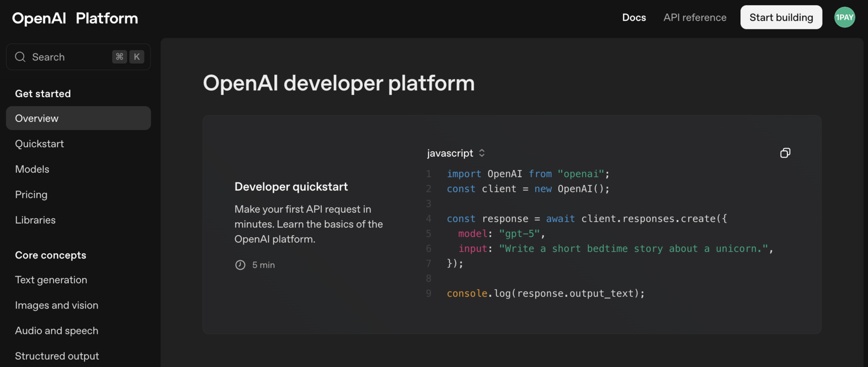Click the OpenAI Platform logo

click(x=75, y=18)
